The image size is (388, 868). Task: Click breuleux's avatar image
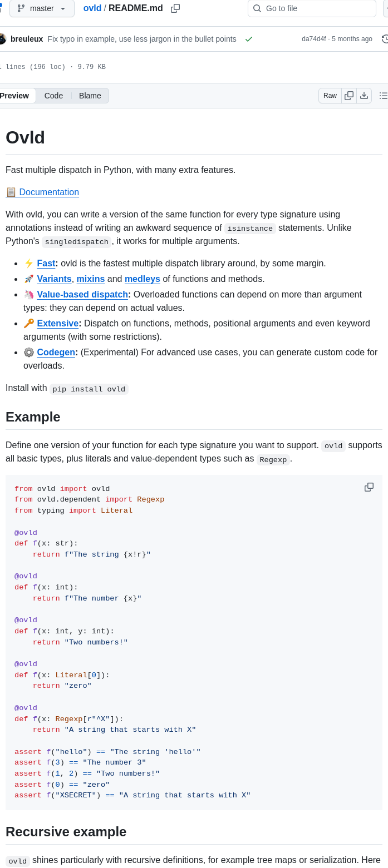[x=2, y=39]
